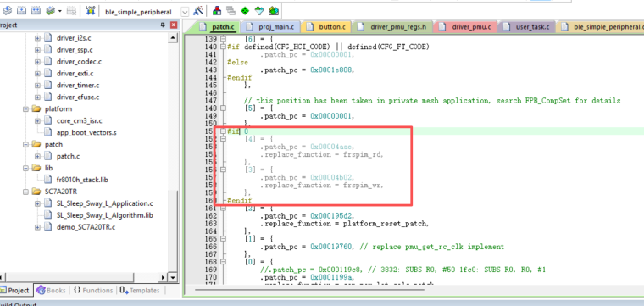Expand the demo_SC7A20TR.c tree node
The image size is (644, 306).
(x=37, y=227)
